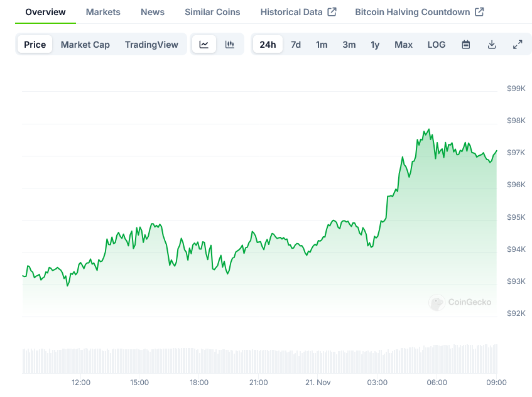Click the download chart data icon
The width and height of the screenshot is (532, 397).
(x=492, y=45)
